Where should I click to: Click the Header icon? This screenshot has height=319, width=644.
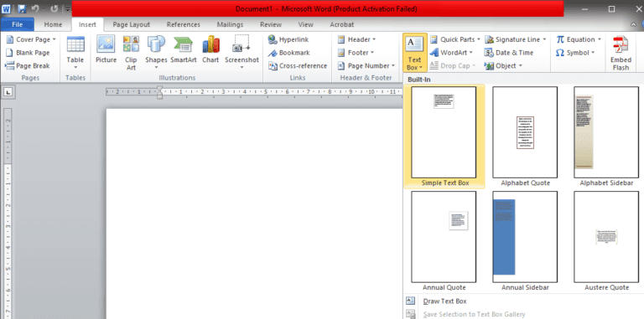[x=341, y=40]
